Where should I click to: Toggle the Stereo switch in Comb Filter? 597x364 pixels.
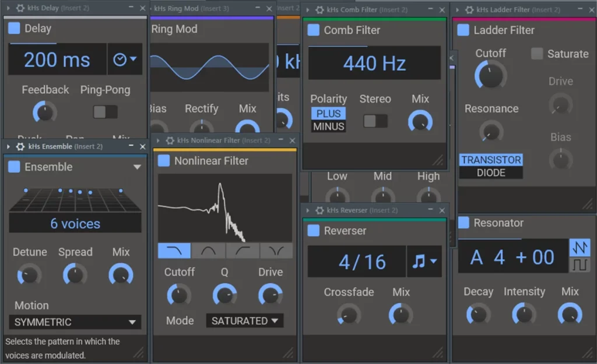tap(375, 121)
